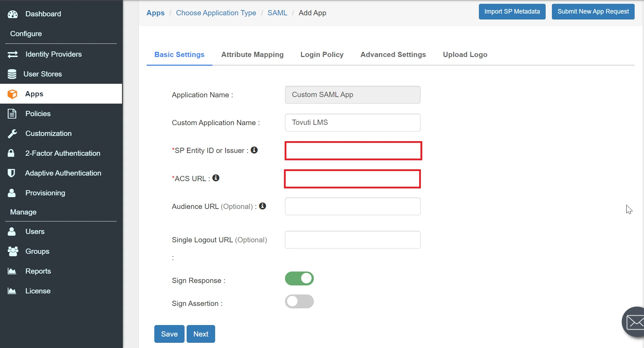This screenshot has width=644, height=348.
Task: Open the Advanced Settings tab
Action: tap(393, 55)
